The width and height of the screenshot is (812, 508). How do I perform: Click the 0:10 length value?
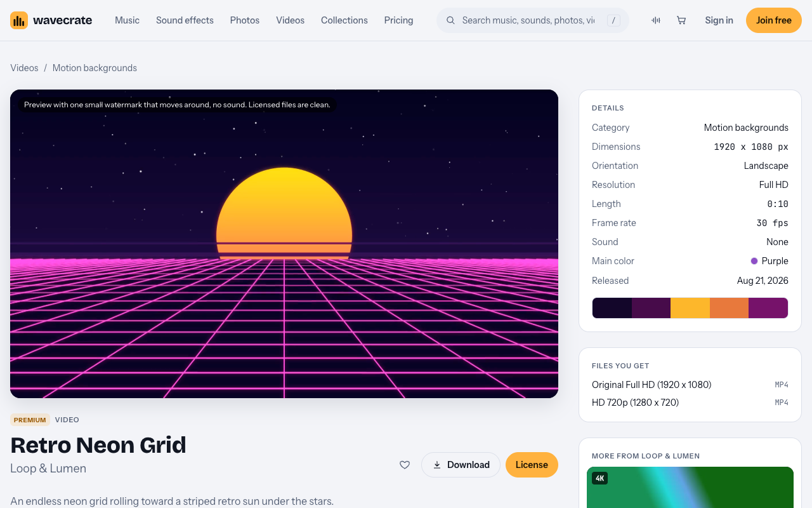tap(778, 204)
